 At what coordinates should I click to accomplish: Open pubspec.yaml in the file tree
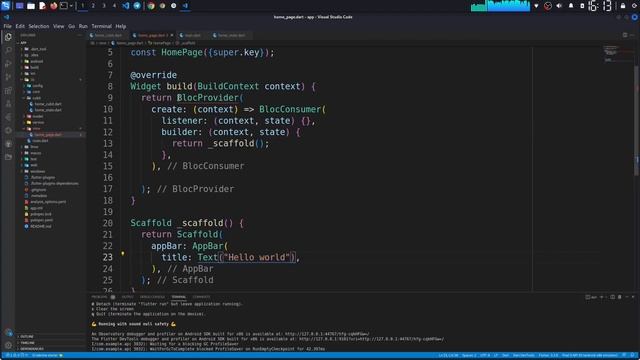50,220
